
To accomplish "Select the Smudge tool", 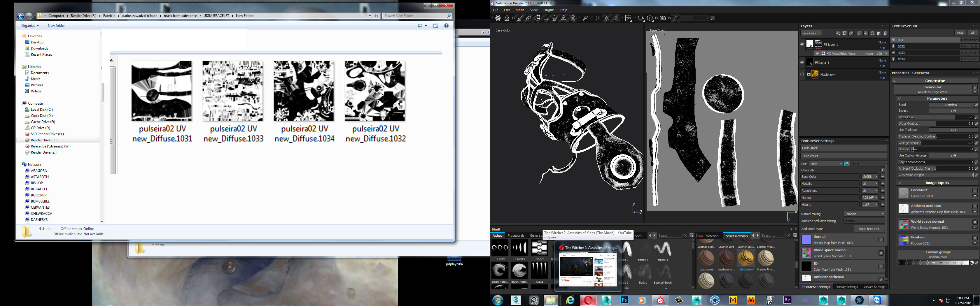I will point(555,18).
